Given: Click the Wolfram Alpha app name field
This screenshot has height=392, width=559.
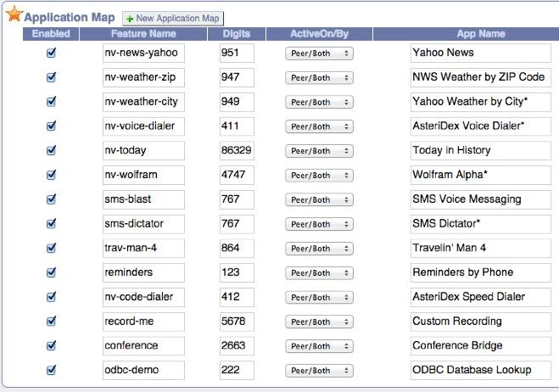Looking at the screenshot, I should pos(481,175).
